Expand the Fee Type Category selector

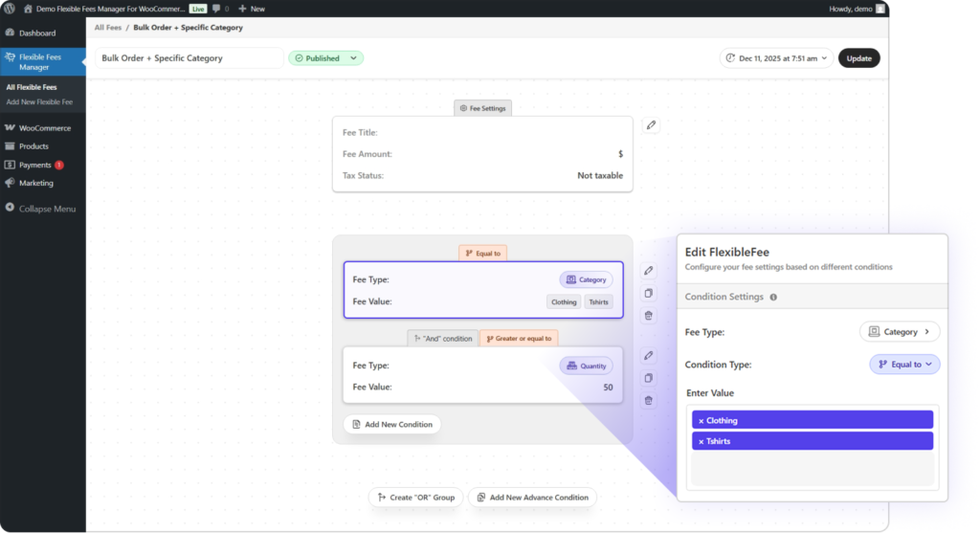point(900,332)
